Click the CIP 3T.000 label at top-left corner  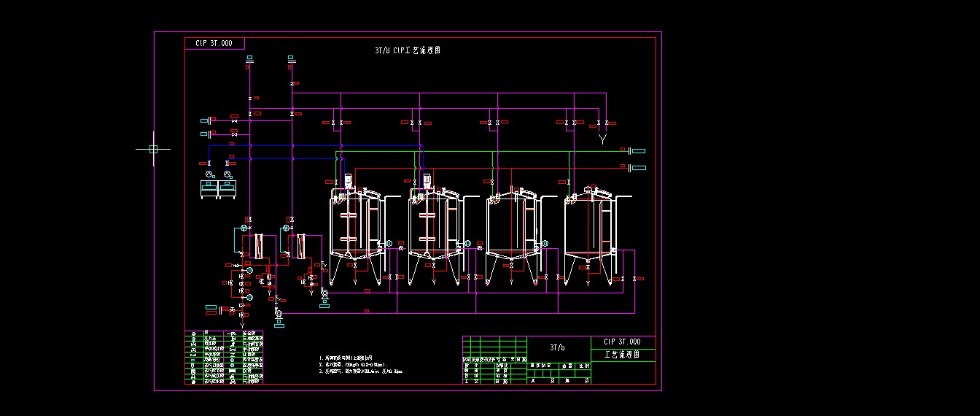click(x=214, y=43)
